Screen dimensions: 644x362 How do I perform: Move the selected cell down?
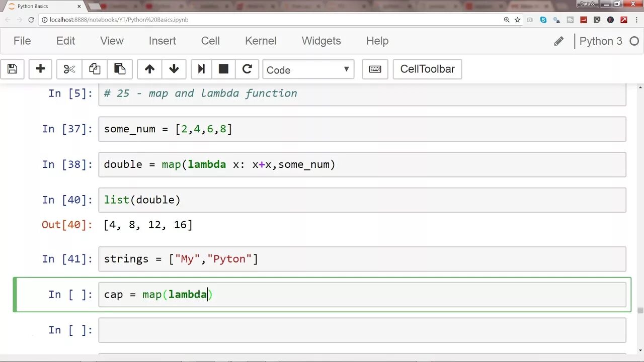(x=174, y=69)
